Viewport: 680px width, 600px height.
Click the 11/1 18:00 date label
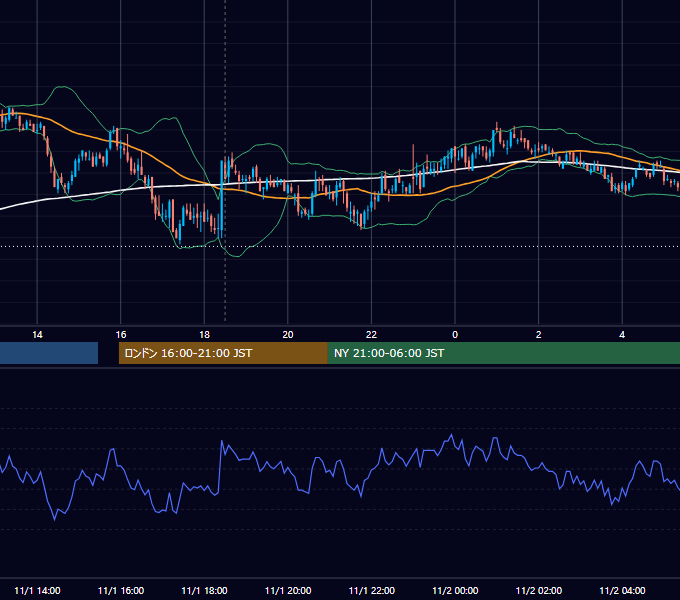204,590
